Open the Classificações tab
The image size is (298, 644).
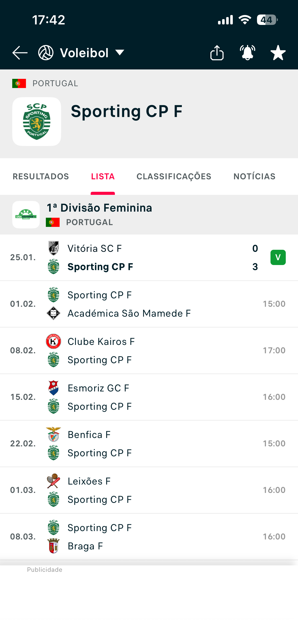pos(174,177)
